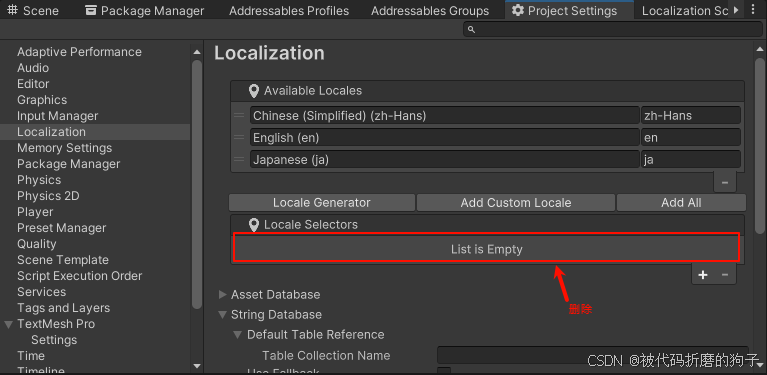Select Preset Manager settings
The width and height of the screenshot is (767, 375).
(61, 228)
